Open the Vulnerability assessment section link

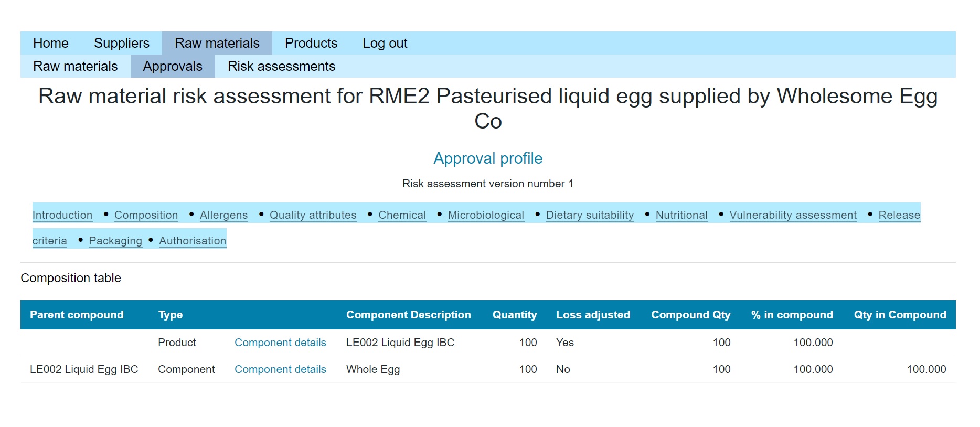tap(793, 215)
